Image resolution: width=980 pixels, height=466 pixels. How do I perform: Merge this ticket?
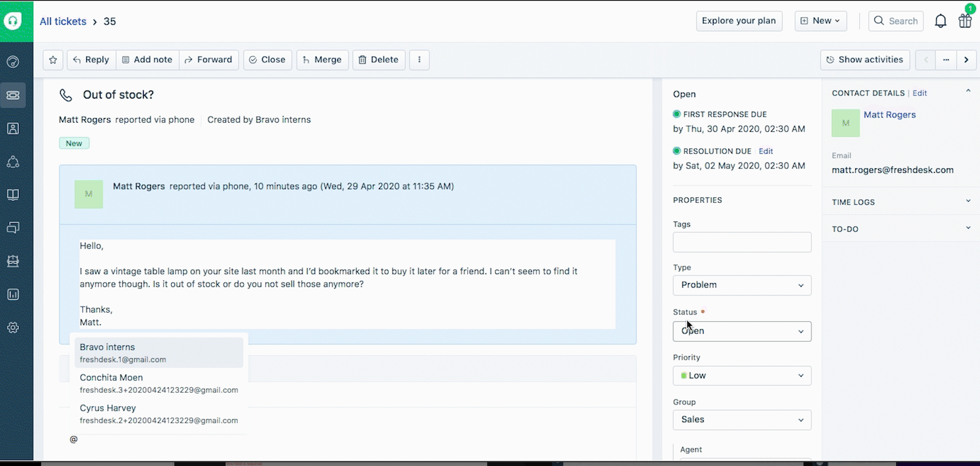click(323, 59)
